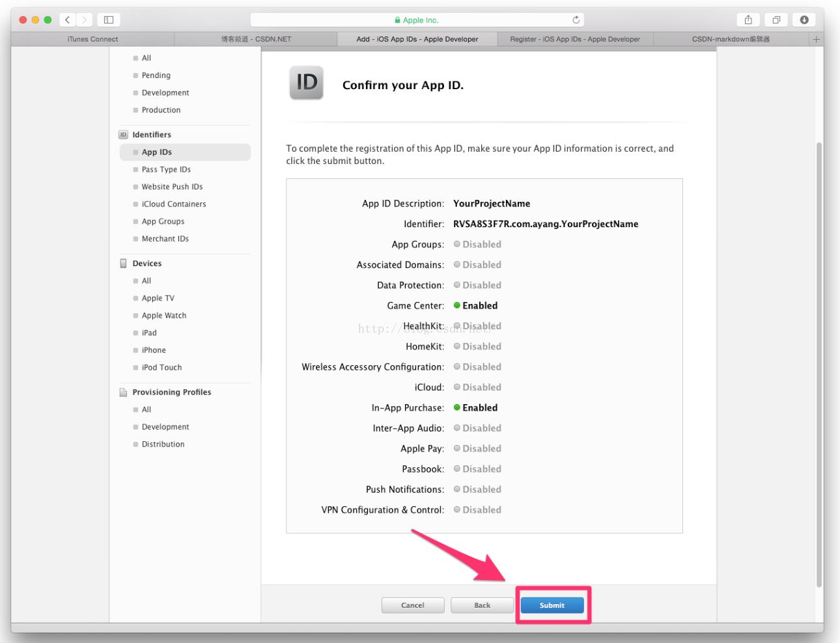Switch to the CSDN.NET tab
Viewport: 840px width, 643px height.
coord(256,39)
